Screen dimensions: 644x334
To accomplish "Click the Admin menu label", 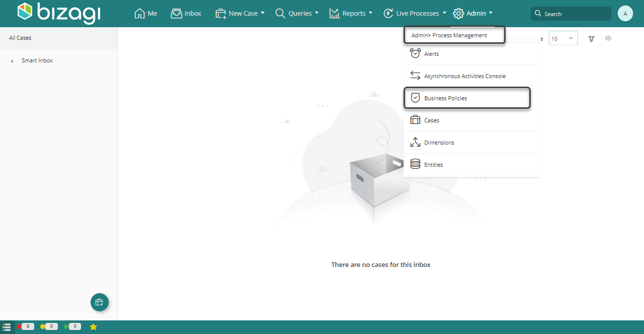I will [476, 13].
